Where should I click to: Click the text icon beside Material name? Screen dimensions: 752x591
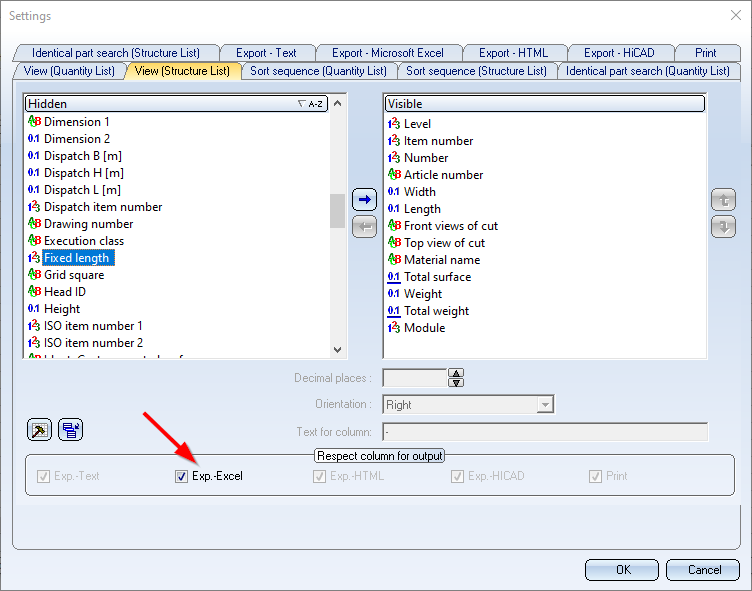coord(394,260)
